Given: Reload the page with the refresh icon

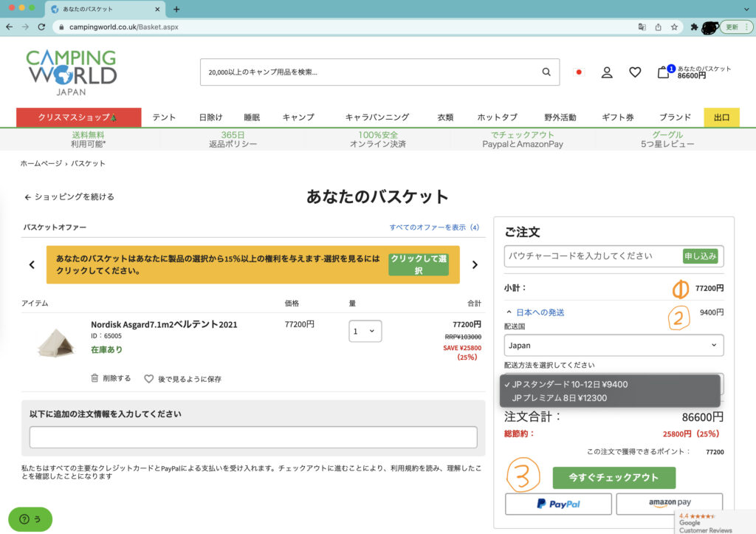Looking at the screenshot, I should pos(41,27).
